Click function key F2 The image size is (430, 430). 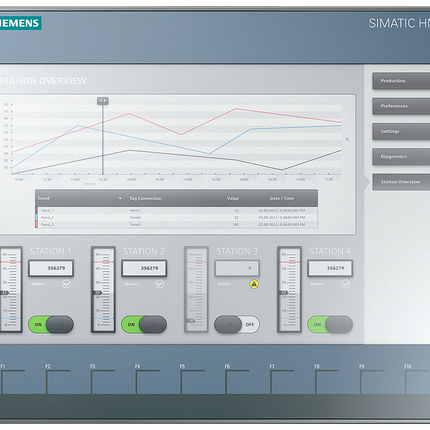tap(58, 380)
